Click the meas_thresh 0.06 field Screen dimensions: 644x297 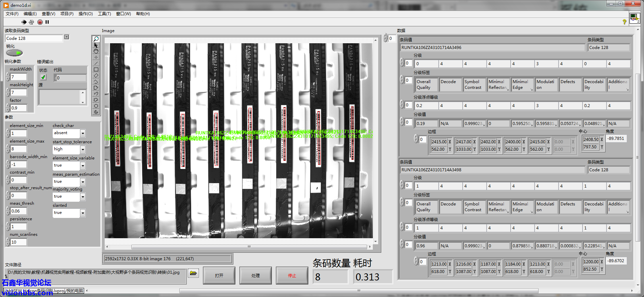pos(19,211)
